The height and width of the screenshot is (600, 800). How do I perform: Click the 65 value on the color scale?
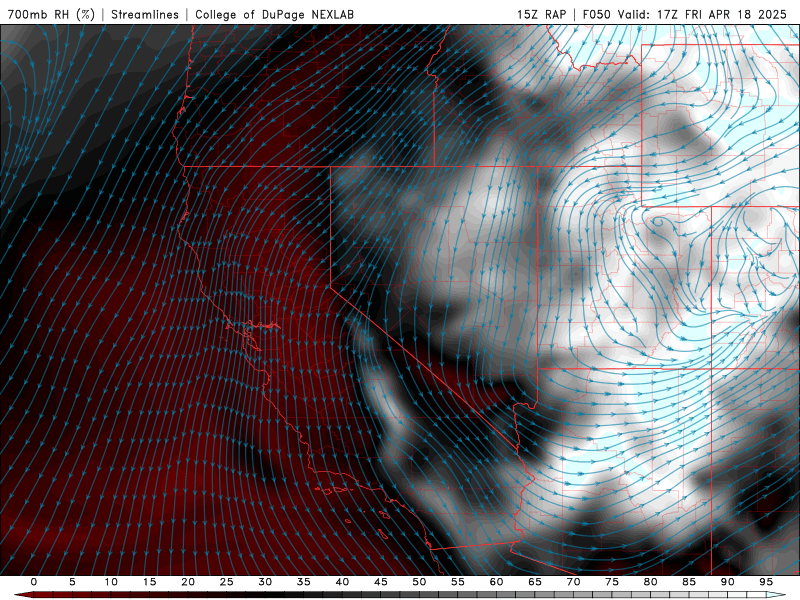tap(535, 582)
